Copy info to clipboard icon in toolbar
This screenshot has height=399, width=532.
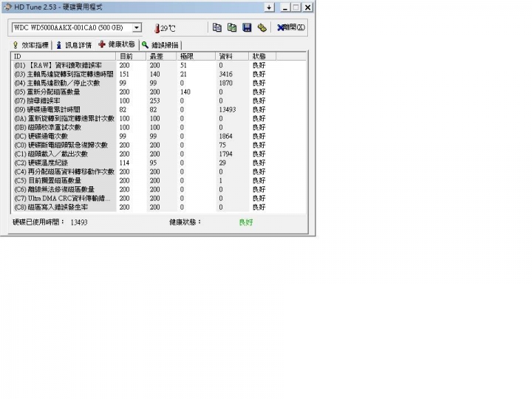point(216,27)
